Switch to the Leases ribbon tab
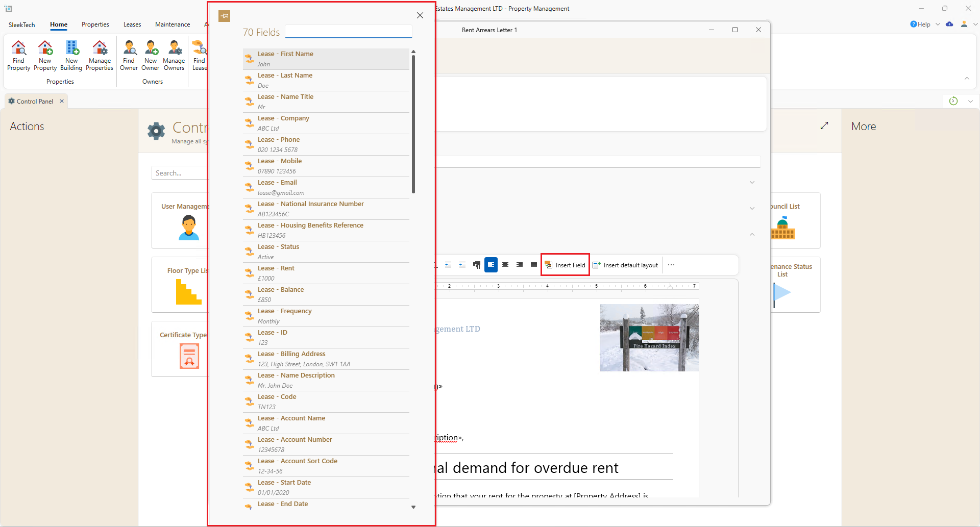Viewport: 980px width, 527px height. pos(132,24)
